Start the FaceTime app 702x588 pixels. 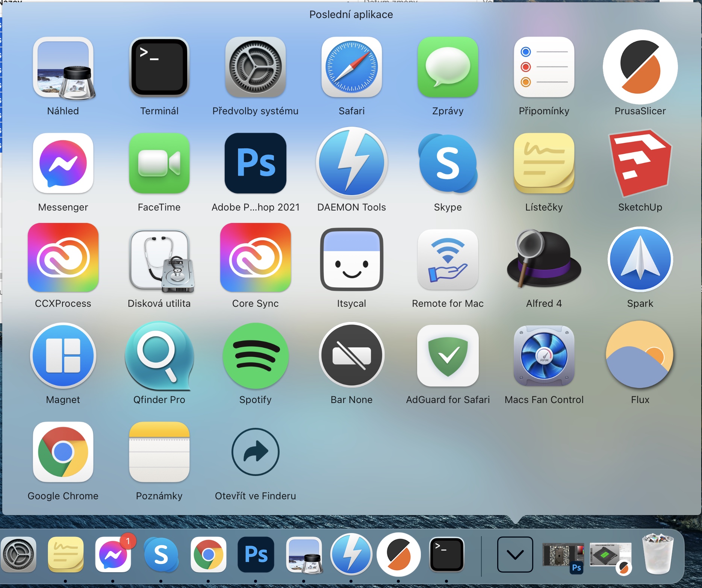(159, 163)
